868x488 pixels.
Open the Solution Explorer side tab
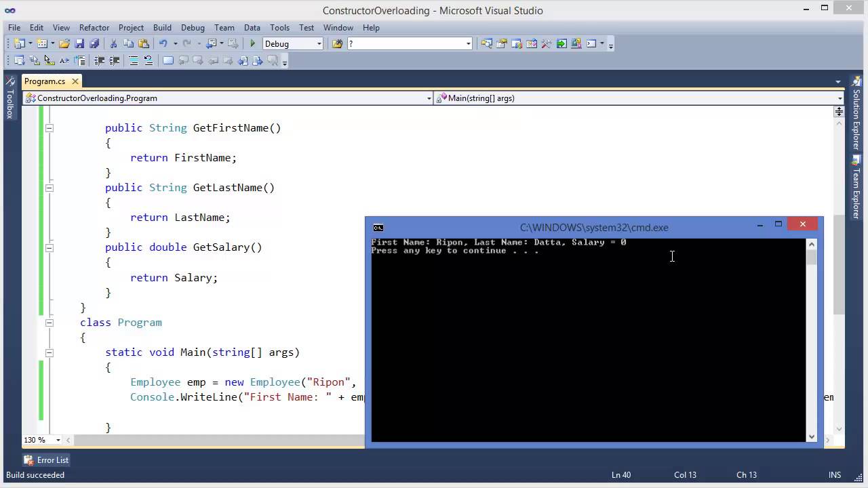(x=856, y=113)
